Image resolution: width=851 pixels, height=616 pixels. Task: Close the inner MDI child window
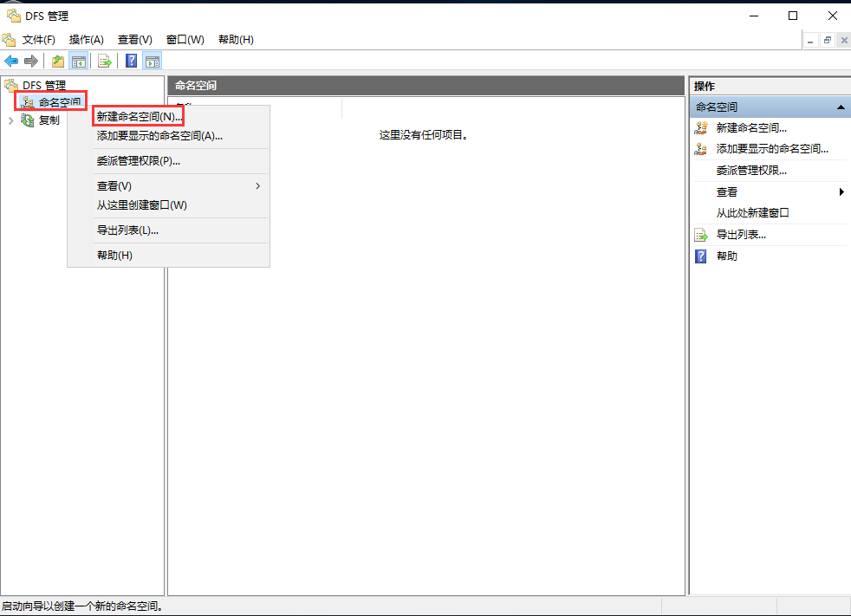tap(844, 40)
